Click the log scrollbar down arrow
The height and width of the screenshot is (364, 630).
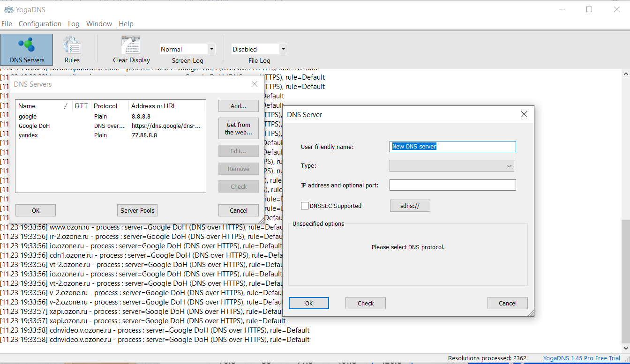click(625, 347)
